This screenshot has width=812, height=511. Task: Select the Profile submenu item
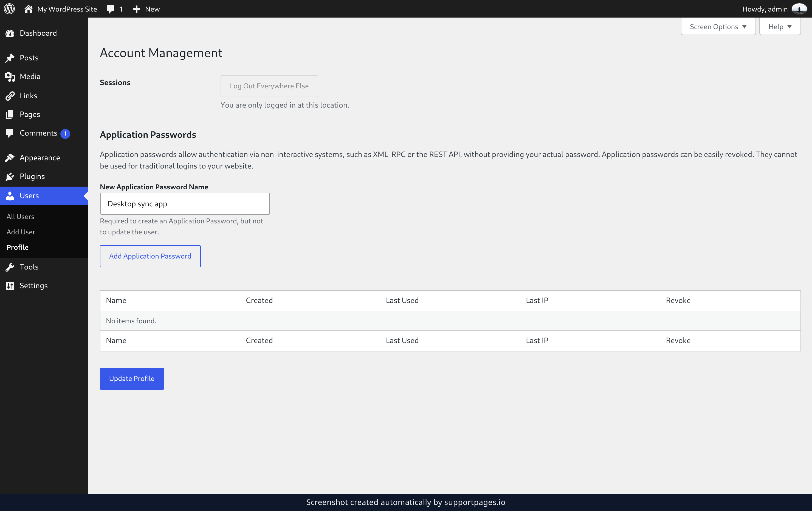point(18,247)
